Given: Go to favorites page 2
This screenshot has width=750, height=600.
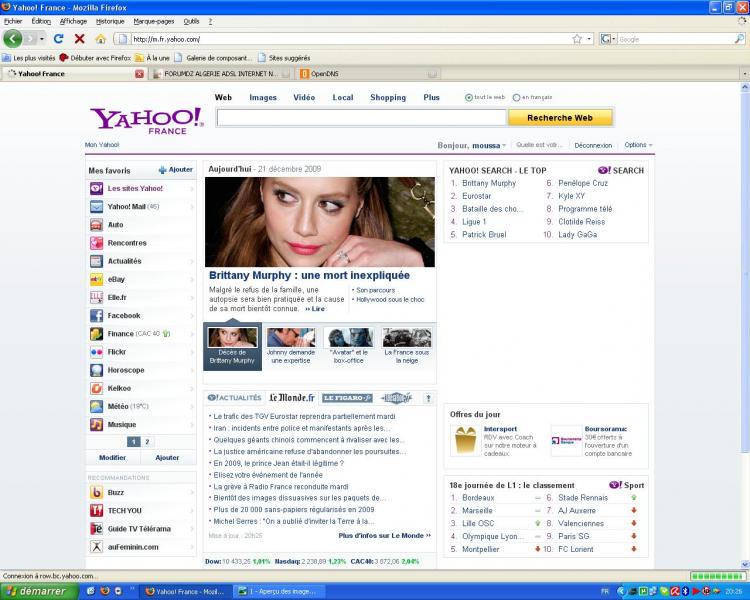Looking at the screenshot, I should (x=147, y=442).
